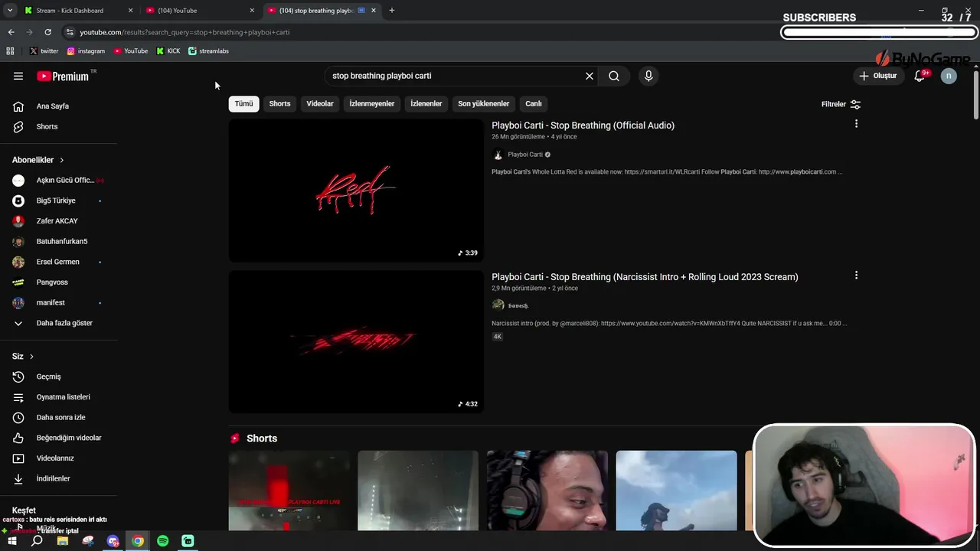Click the browser back arrow

coord(11,32)
